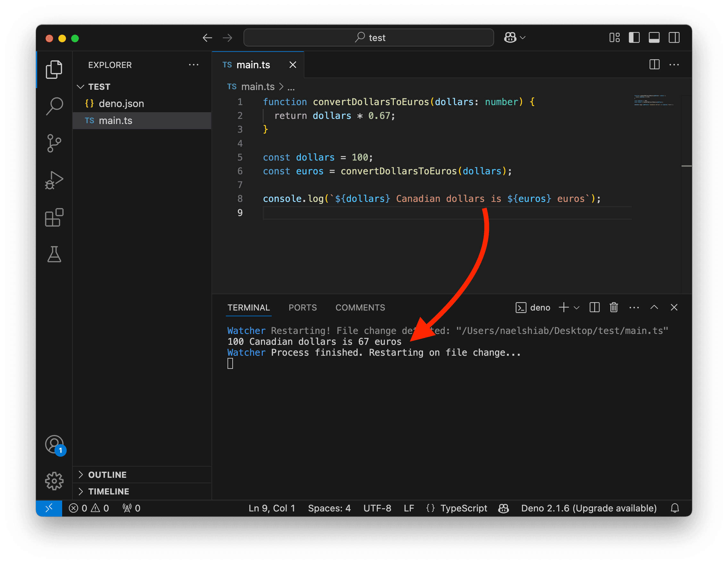Open editor More Actions menu
728x564 pixels.
click(x=674, y=64)
